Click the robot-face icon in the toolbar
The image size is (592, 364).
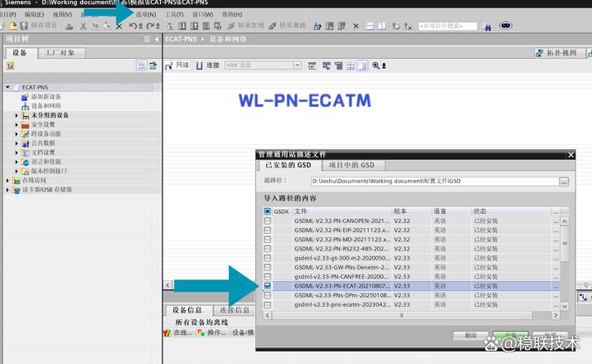(x=506, y=26)
